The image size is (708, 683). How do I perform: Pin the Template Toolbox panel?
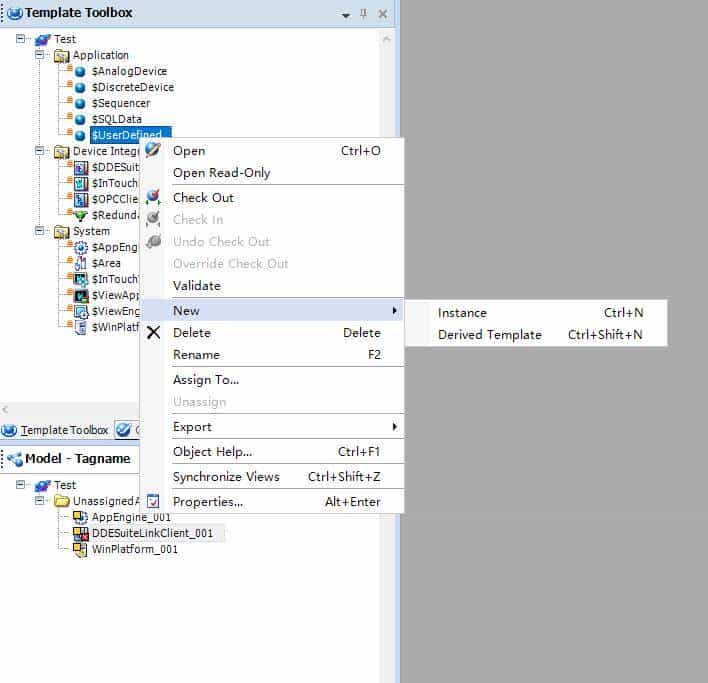point(363,14)
